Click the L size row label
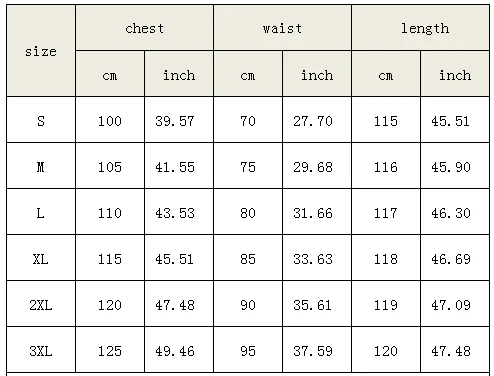The width and height of the screenshot is (494, 376). tap(41, 212)
